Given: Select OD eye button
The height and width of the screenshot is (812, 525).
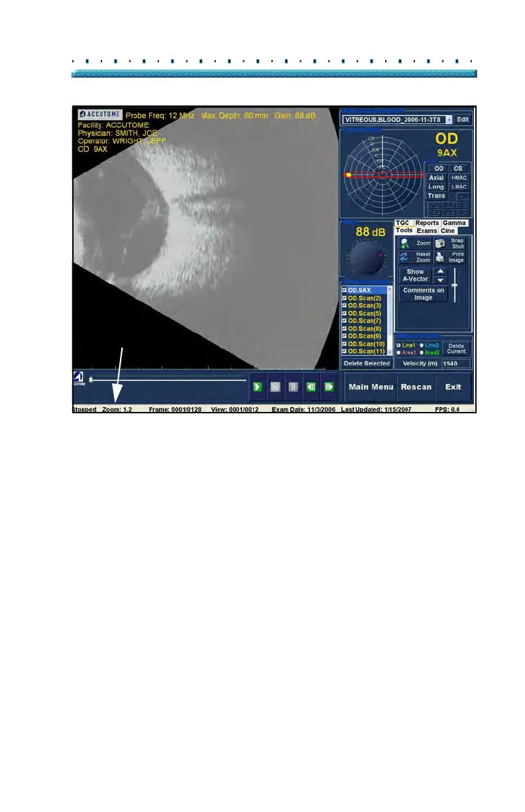Looking at the screenshot, I should (438, 169).
